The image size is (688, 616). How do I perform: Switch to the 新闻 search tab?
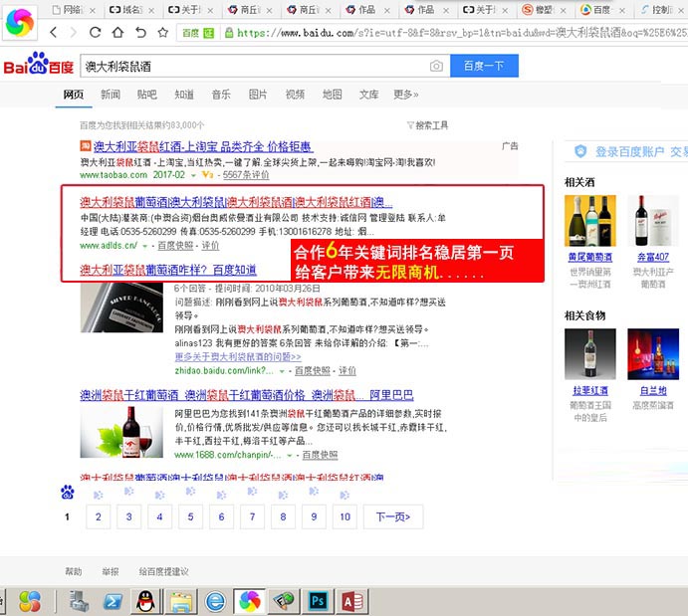click(x=111, y=95)
